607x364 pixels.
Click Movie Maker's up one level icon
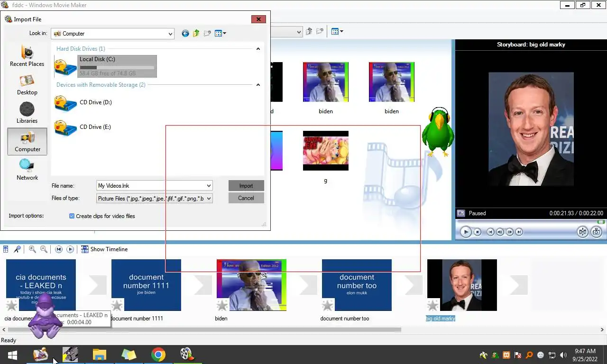pos(309,31)
